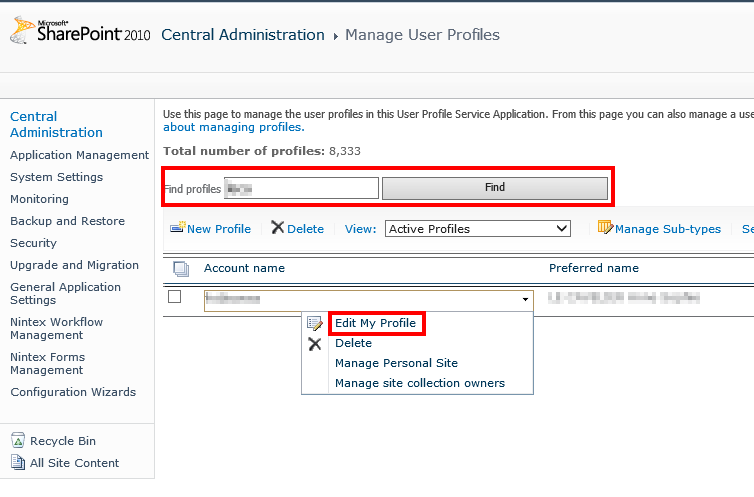Open the View Active Profiles dropdown
Image resolution: width=754 pixels, height=497 pixels.
[477, 229]
